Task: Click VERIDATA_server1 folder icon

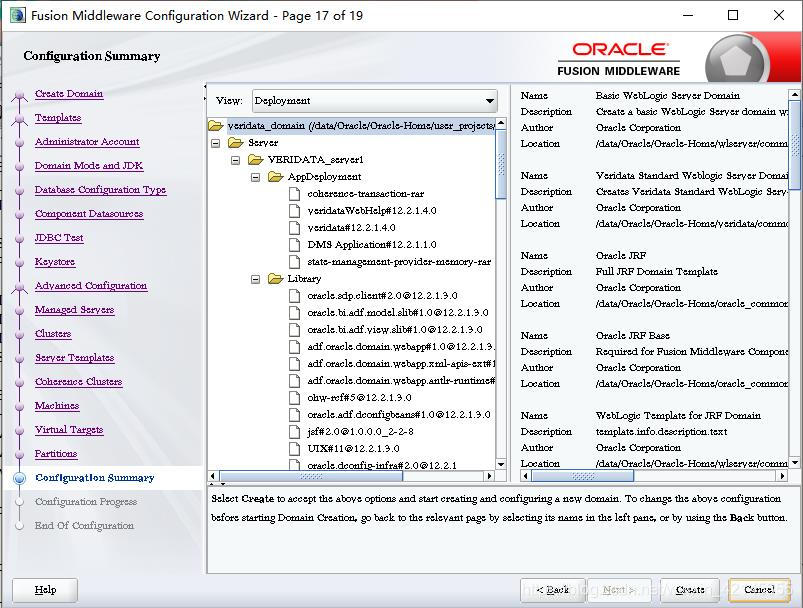Action: tap(256, 160)
